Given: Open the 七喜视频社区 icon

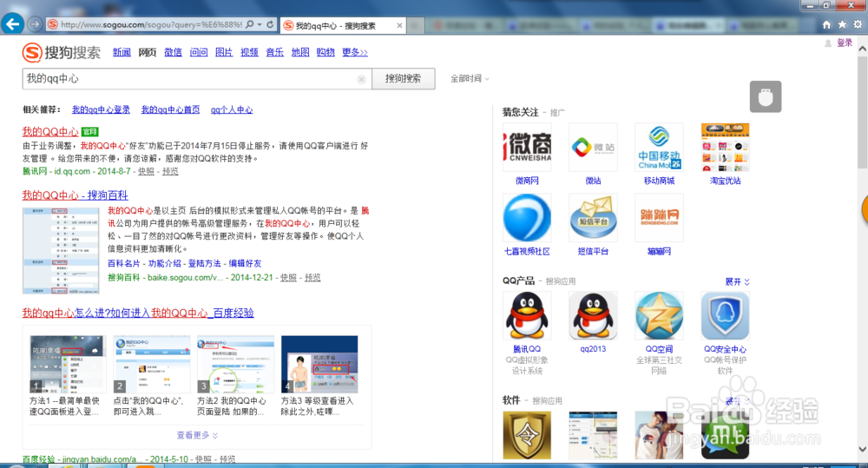Looking at the screenshot, I should [x=527, y=218].
